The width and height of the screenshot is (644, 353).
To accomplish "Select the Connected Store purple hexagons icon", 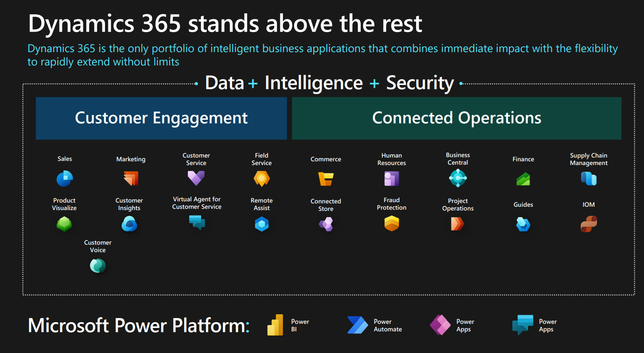I will click(x=326, y=224).
